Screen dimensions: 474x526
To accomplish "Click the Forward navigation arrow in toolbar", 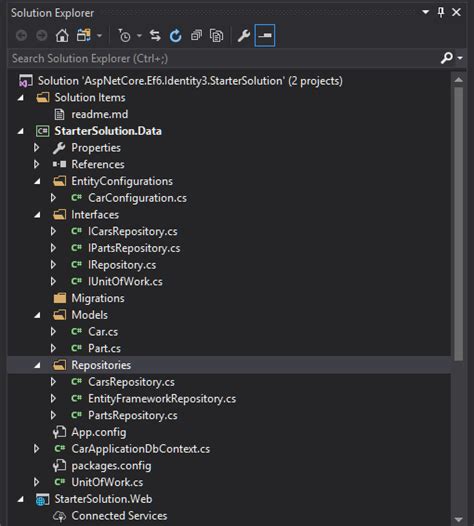I will click(42, 35).
